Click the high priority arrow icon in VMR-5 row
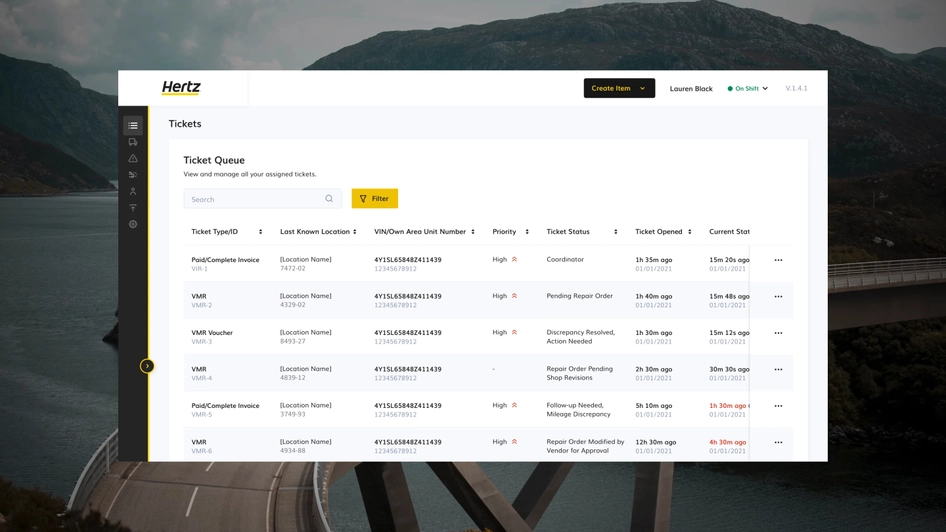Image resolution: width=946 pixels, height=532 pixels. [515, 405]
